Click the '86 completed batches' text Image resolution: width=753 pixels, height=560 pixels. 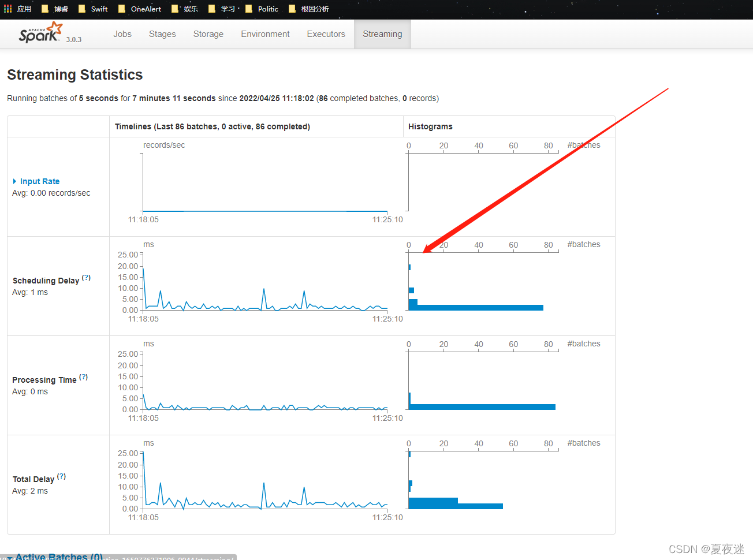[x=358, y=98]
